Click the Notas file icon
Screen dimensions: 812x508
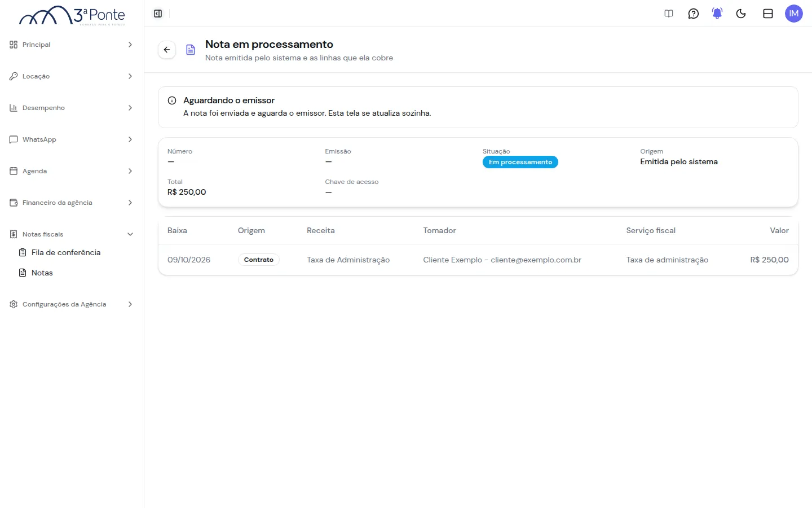click(x=23, y=273)
